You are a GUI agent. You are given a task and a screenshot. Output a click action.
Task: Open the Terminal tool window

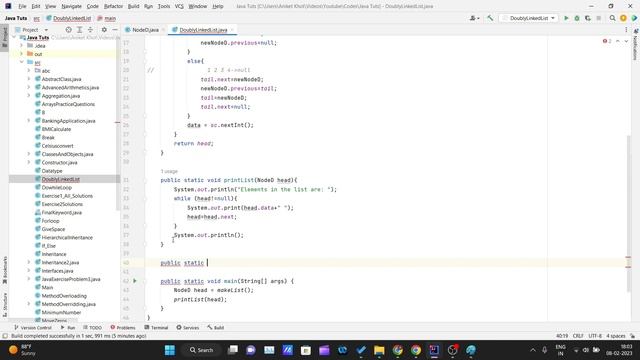click(156, 328)
